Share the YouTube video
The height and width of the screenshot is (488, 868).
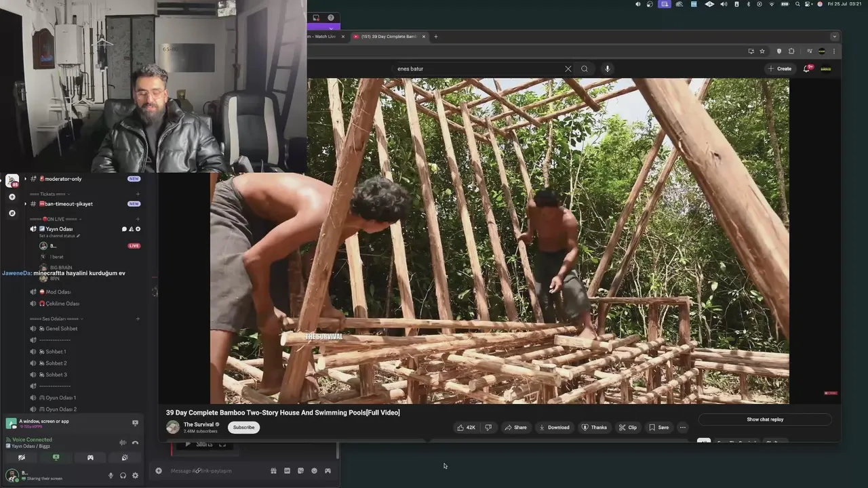[515, 428]
